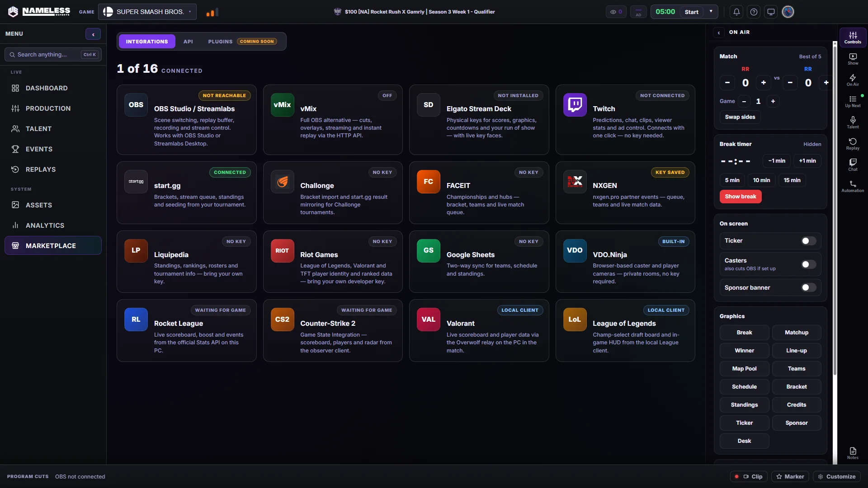The height and width of the screenshot is (488, 868).
Task: Expand the Start timer dropdown arrow
Action: [x=711, y=12]
